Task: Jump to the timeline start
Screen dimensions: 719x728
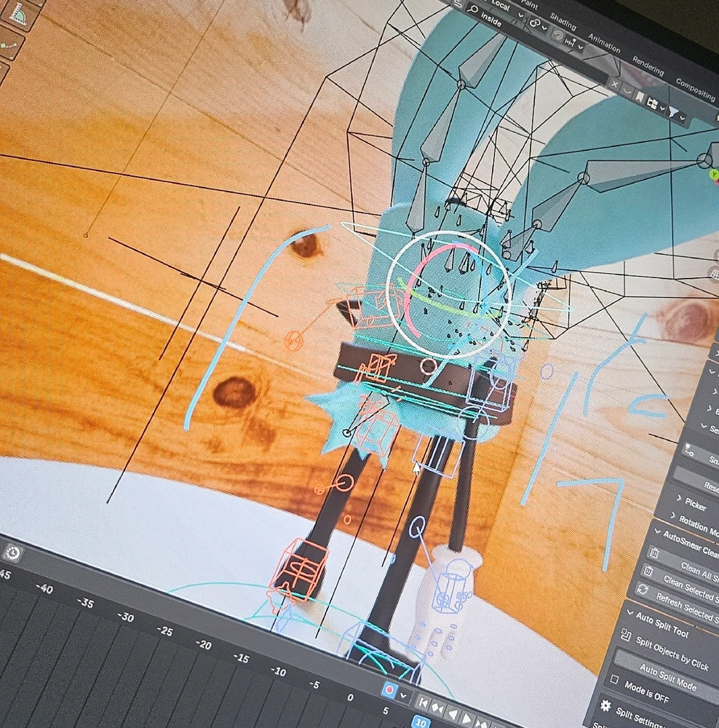Action: coord(423,703)
